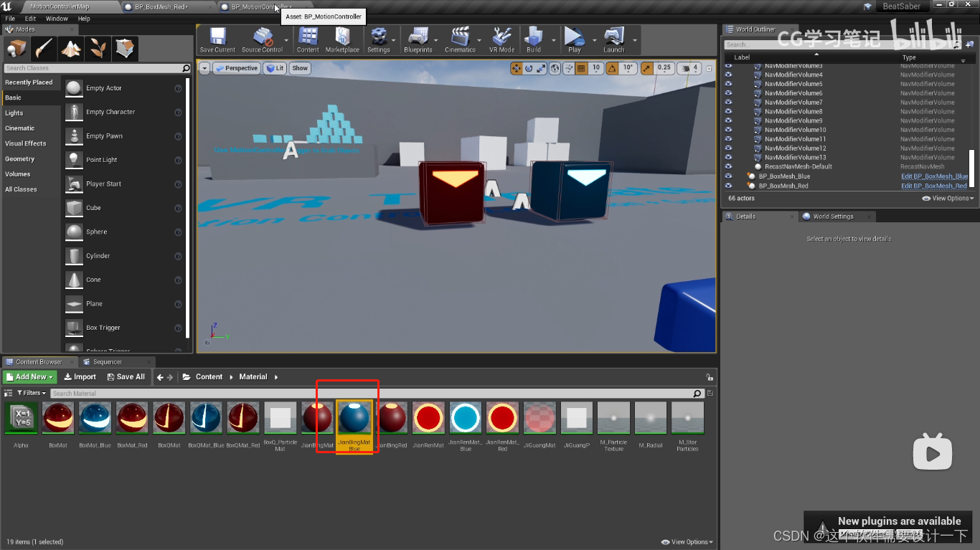The height and width of the screenshot is (550, 980).
Task: Open the Source Control dropdown arrow
Action: click(286, 40)
